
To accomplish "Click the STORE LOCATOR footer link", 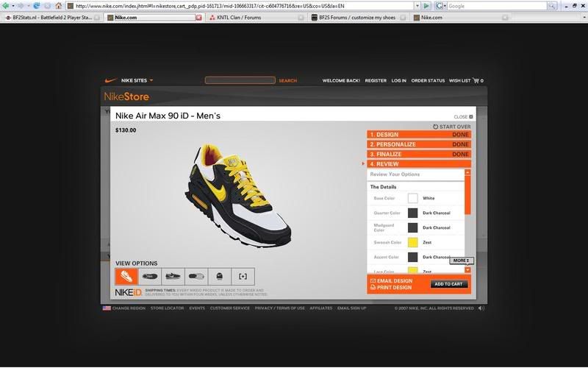I will (x=168, y=308).
